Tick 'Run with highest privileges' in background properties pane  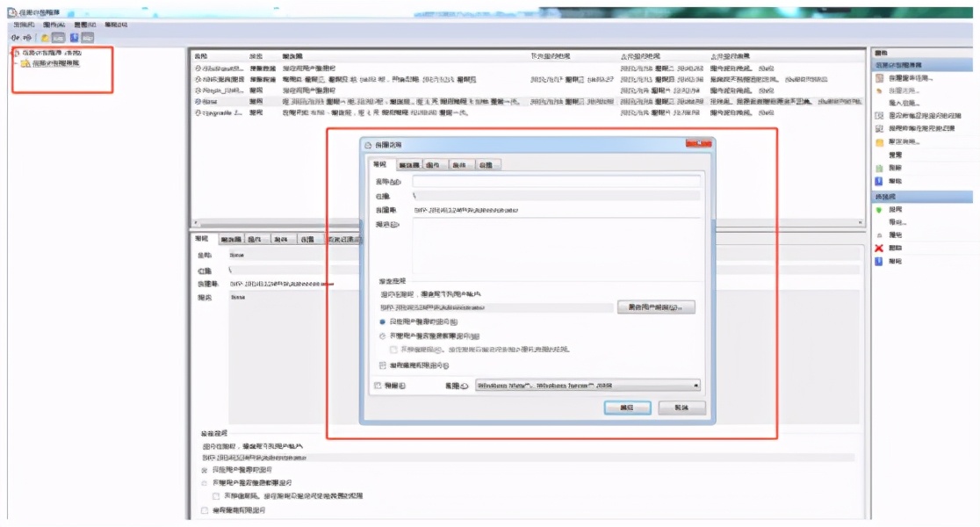pyautogui.click(x=205, y=510)
